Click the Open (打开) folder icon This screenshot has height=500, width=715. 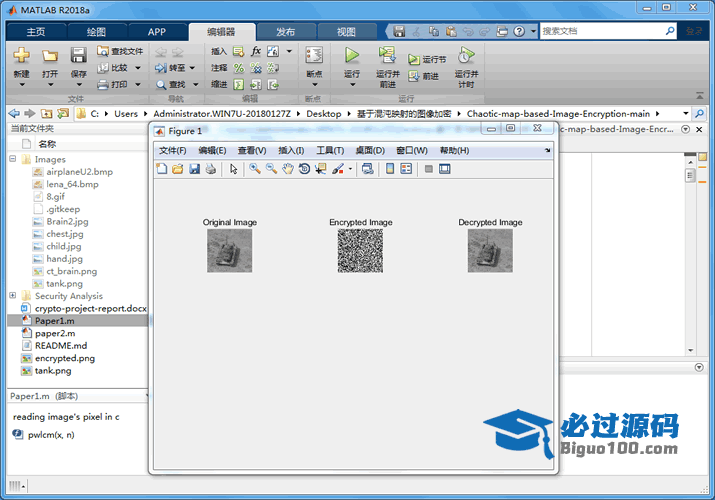[50, 56]
